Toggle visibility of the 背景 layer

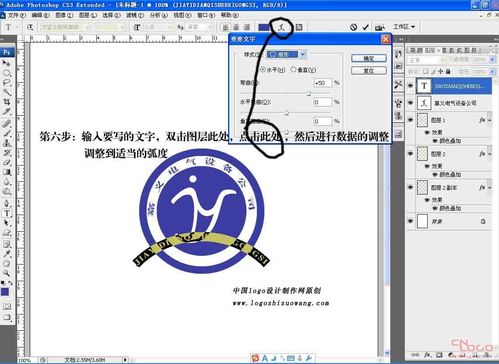[x=411, y=221]
